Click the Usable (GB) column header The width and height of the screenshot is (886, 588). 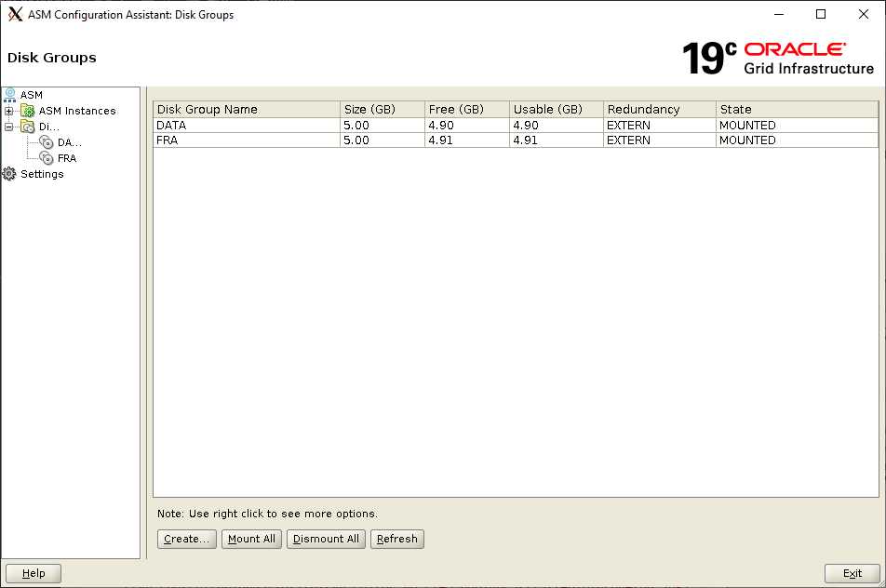pyautogui.click(x=557, y=109)
